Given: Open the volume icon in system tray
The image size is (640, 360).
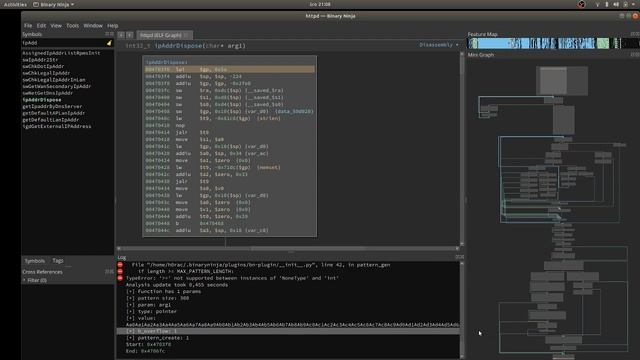Looking at the screenshot, I should pos(616,4).
